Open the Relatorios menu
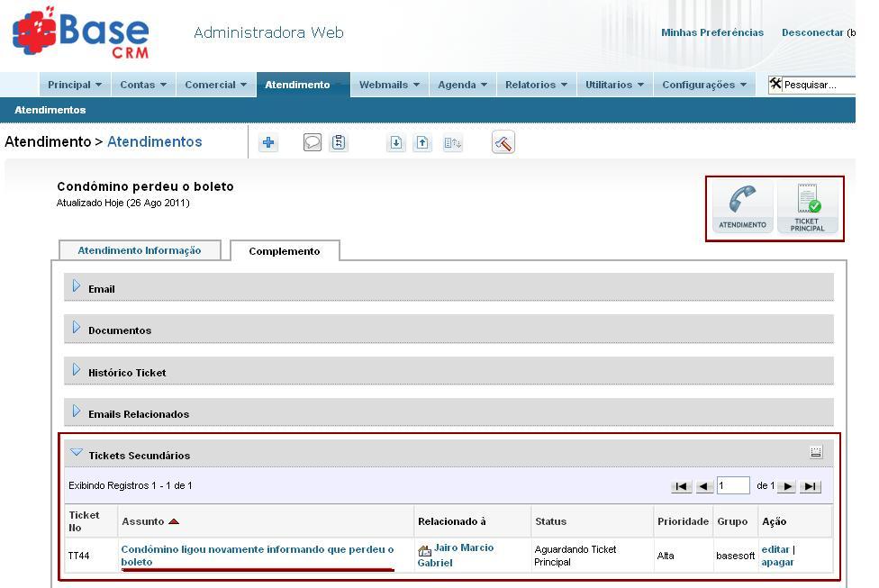This screenshot has height=588, width=879. pyautogui.click(x=535, y=85)
